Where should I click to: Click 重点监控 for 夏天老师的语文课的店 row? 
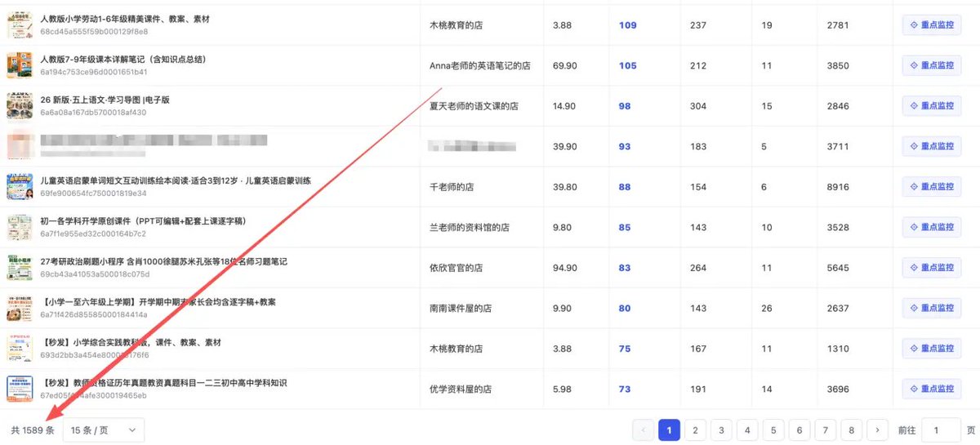pyautogui.click(x=931, y=106)
